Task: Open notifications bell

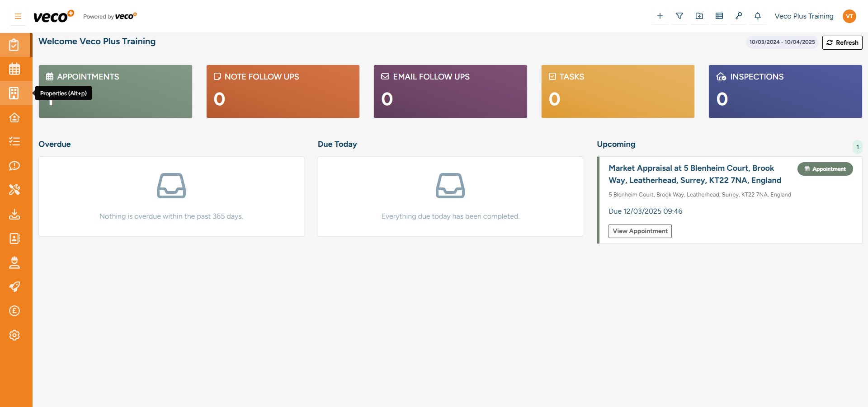Action: 758,16
